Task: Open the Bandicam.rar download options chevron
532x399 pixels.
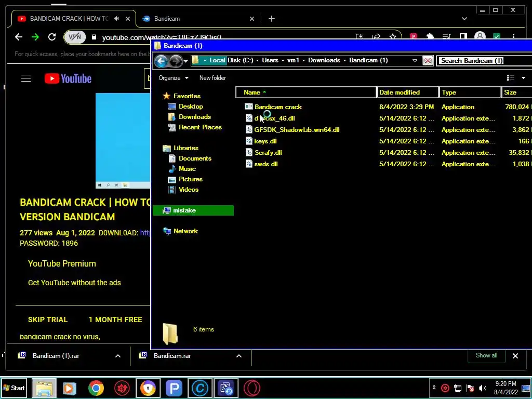Action: click(239, 356)
